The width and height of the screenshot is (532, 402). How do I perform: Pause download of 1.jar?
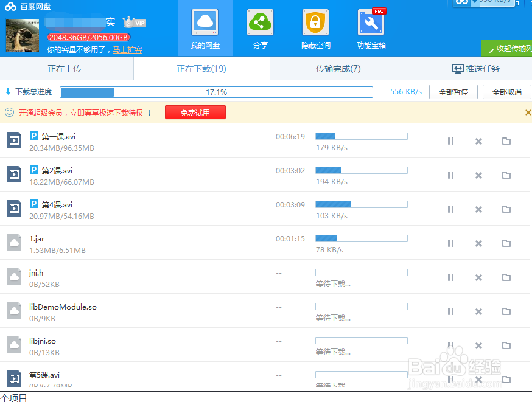coord(450,243)
